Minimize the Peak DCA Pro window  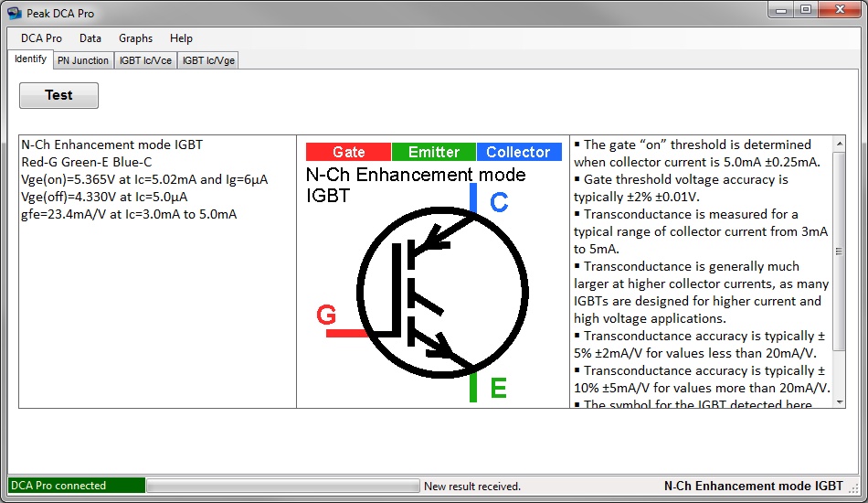point(781,10)
